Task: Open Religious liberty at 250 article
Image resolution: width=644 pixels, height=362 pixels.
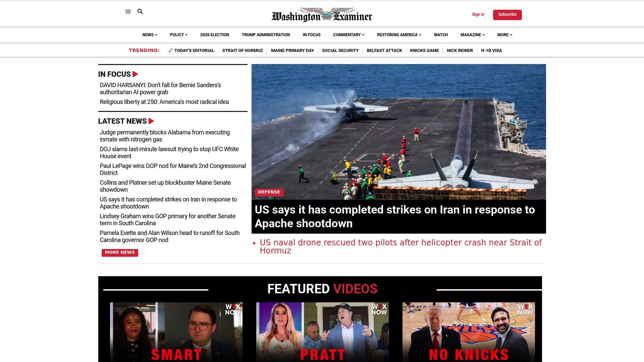Action: pyautogui.click(x=164, y=102)
